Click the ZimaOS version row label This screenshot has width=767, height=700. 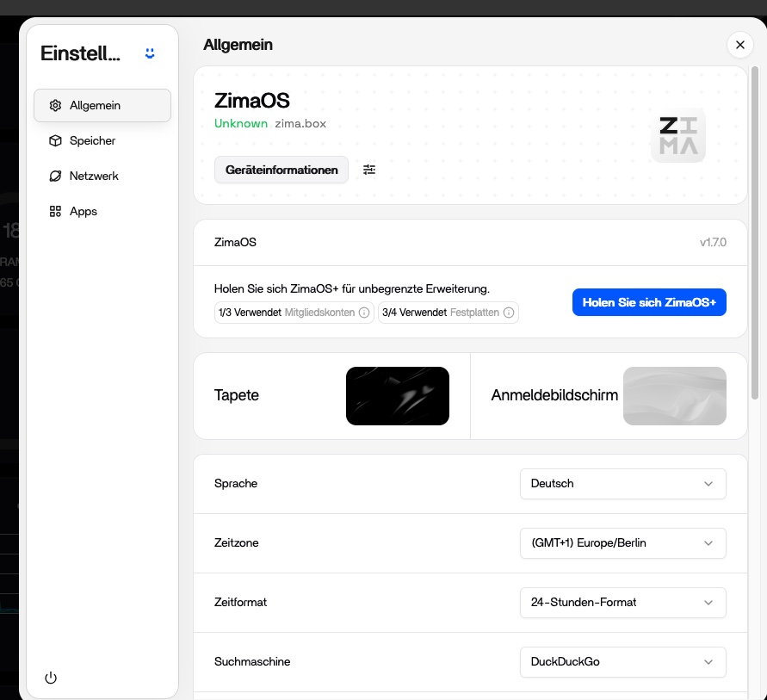235,242
